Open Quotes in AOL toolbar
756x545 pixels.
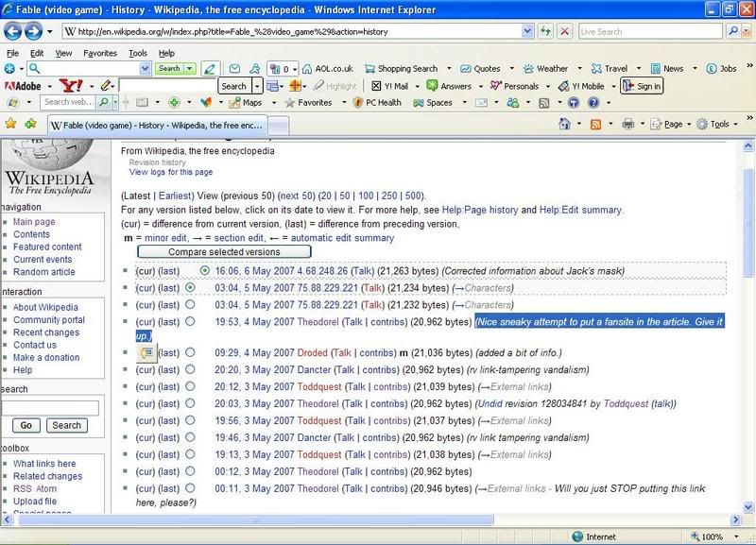click(x=480, y=69)
